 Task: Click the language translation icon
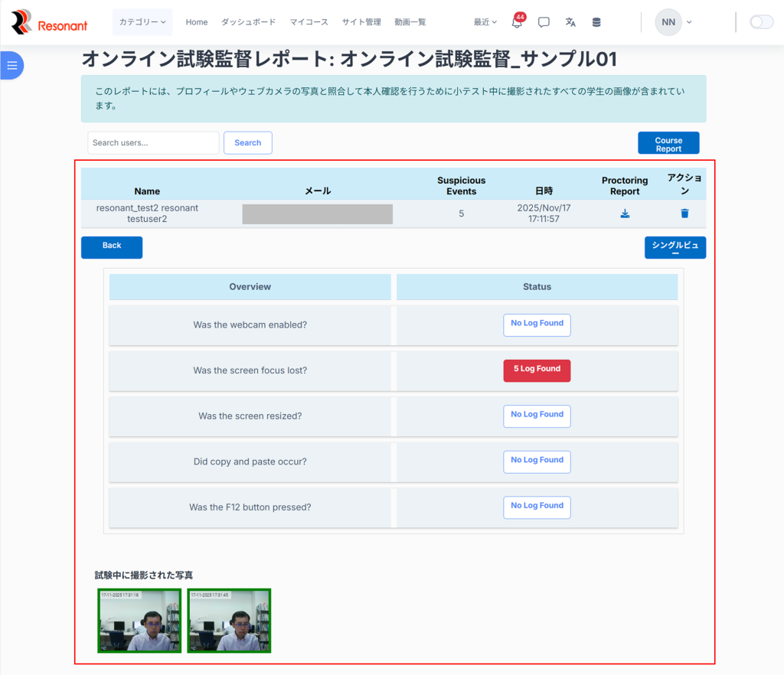570,22
